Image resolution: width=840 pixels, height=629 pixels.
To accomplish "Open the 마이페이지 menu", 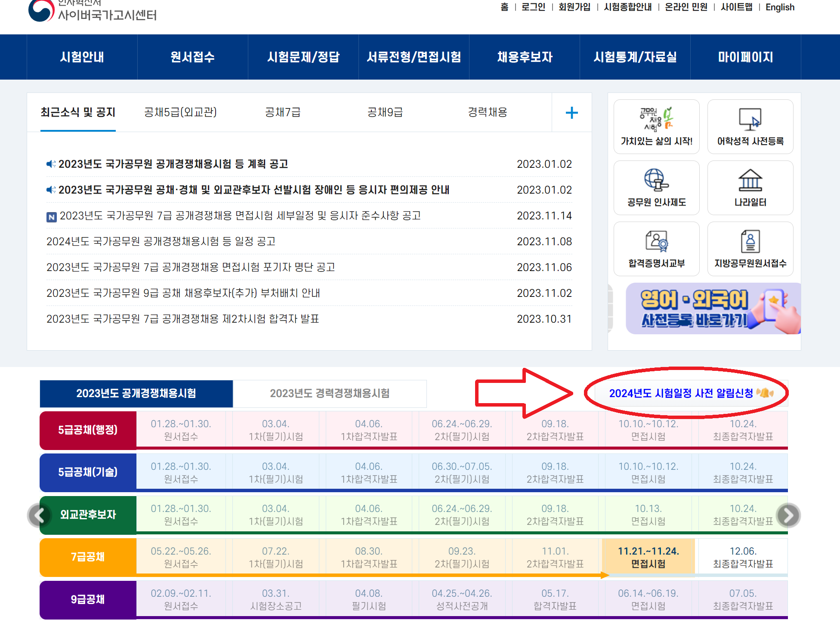I will [746, 57].
